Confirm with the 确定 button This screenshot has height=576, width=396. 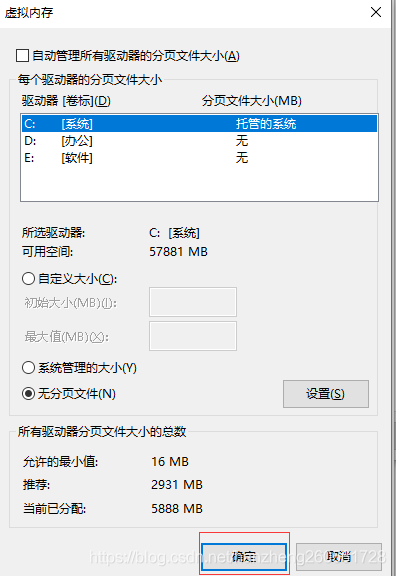click(x=244, y=557)
